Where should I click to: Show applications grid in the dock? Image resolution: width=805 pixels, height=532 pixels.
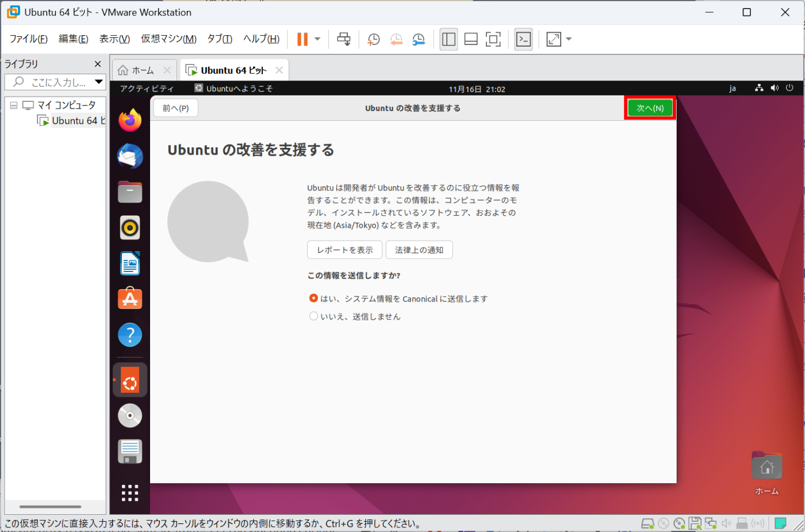(x=130, y=493)
